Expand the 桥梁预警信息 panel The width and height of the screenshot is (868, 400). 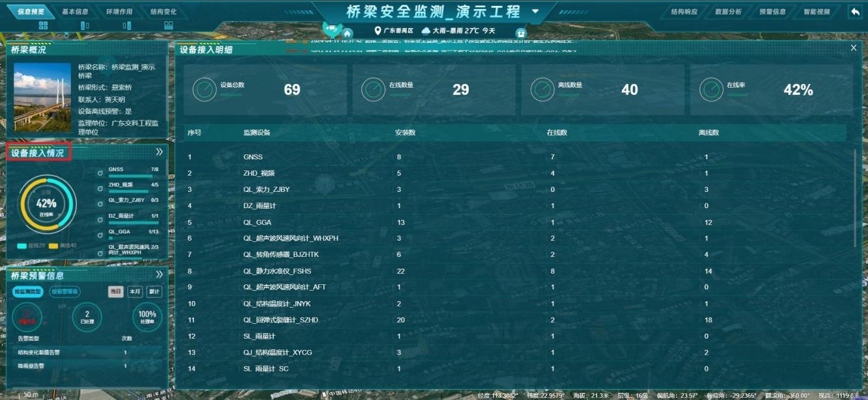tap(159, 275)
